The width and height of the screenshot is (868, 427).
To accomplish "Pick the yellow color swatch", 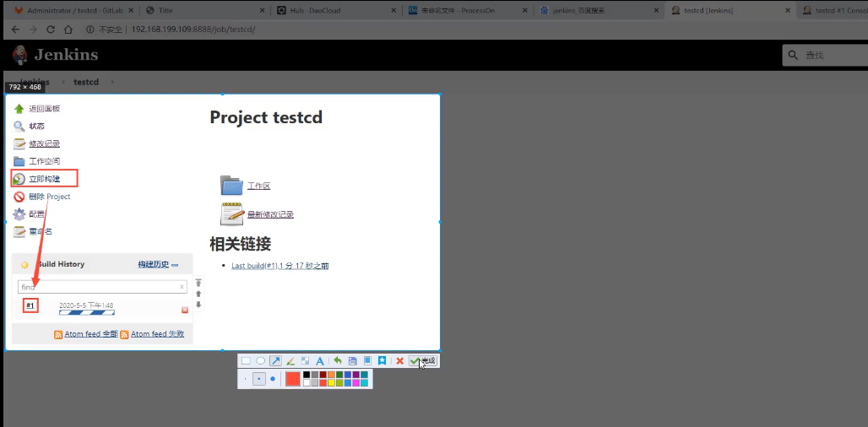I will 331,383.
